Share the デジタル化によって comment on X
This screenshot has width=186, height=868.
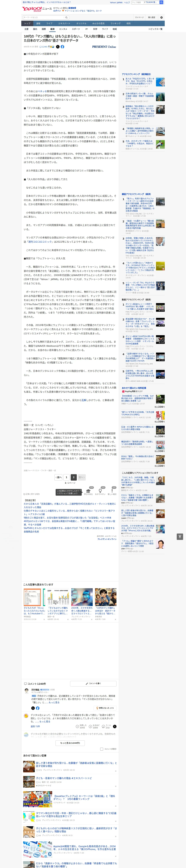[115, 727]
